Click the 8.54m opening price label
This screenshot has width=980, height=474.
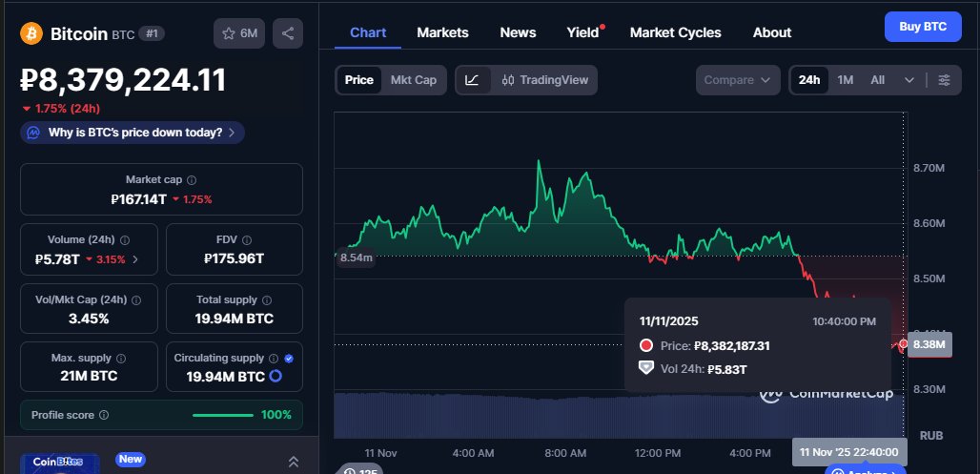[x=357, y=257]
